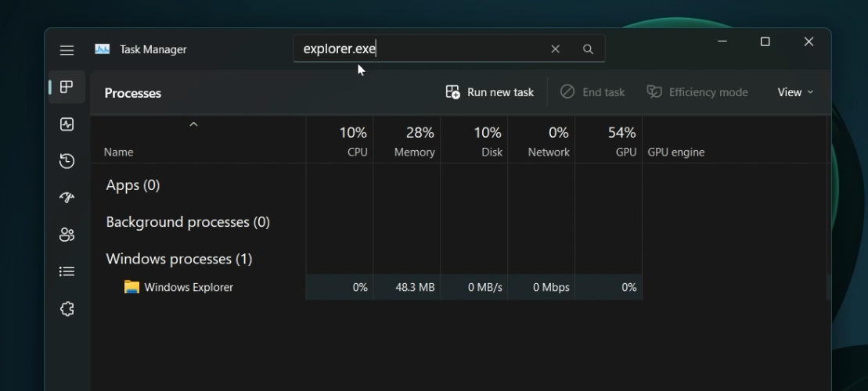This screenshot has height=391, width=868.
Task: Open the Details sidebar icon
Action: coord(67,271)
